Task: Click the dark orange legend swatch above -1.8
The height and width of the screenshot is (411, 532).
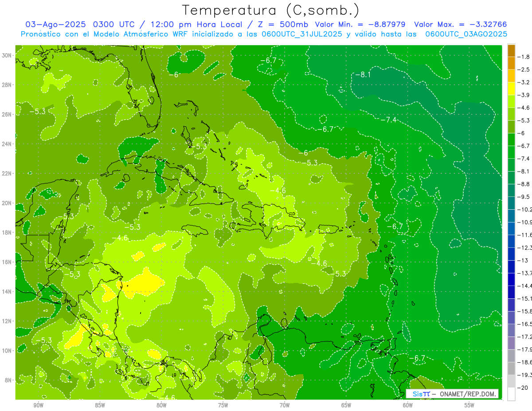Action: pyautogui.click(x=511, y=51)
